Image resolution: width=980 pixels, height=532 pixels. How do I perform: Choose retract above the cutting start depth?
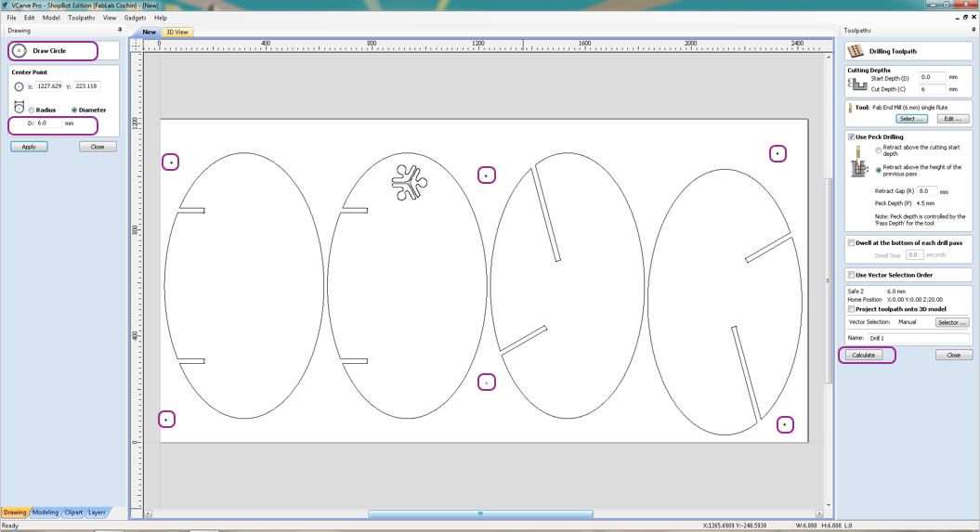[878, 150]
